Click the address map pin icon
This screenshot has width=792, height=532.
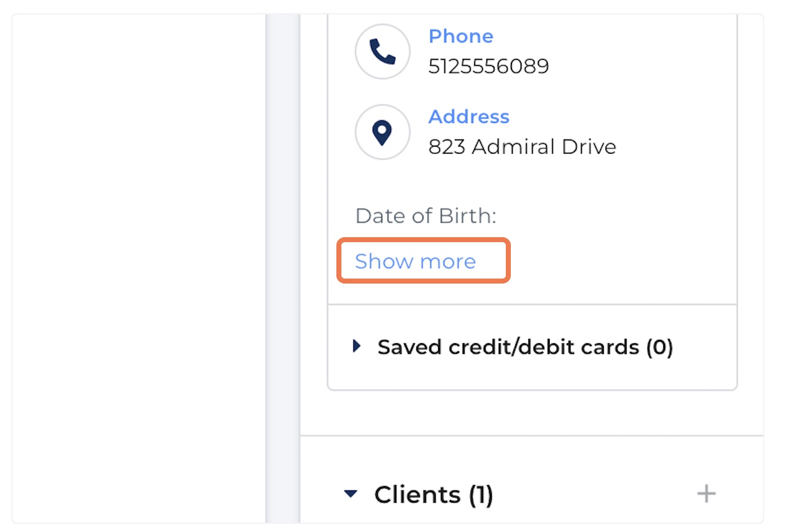[x=382, y=132]
